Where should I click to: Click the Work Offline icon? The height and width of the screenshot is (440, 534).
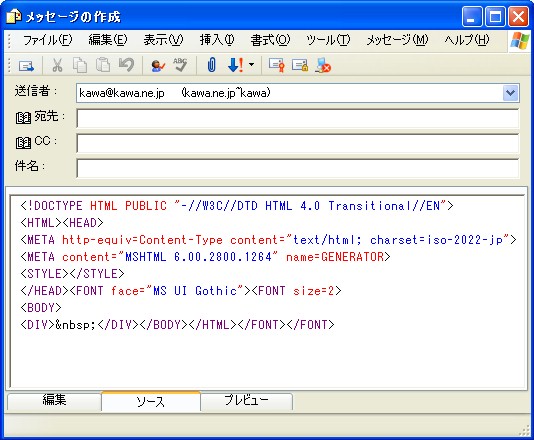click(x=323, y=65)
